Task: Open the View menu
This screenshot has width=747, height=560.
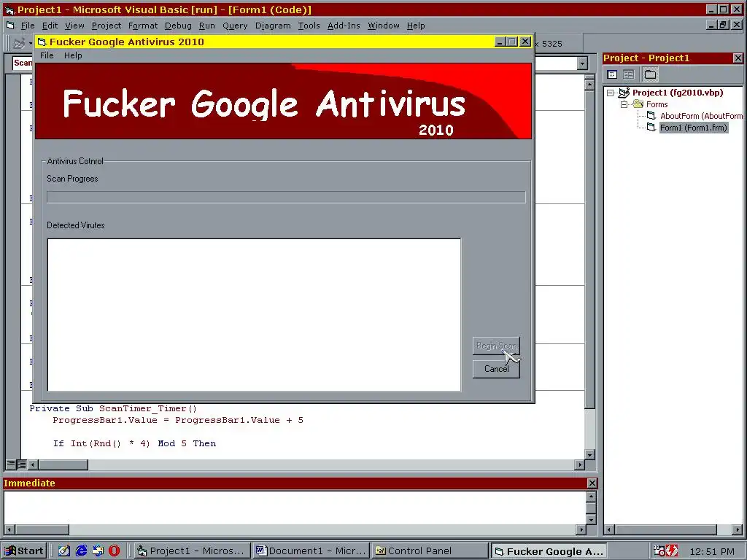Action: pyautogui.click(x=74, y=26)
